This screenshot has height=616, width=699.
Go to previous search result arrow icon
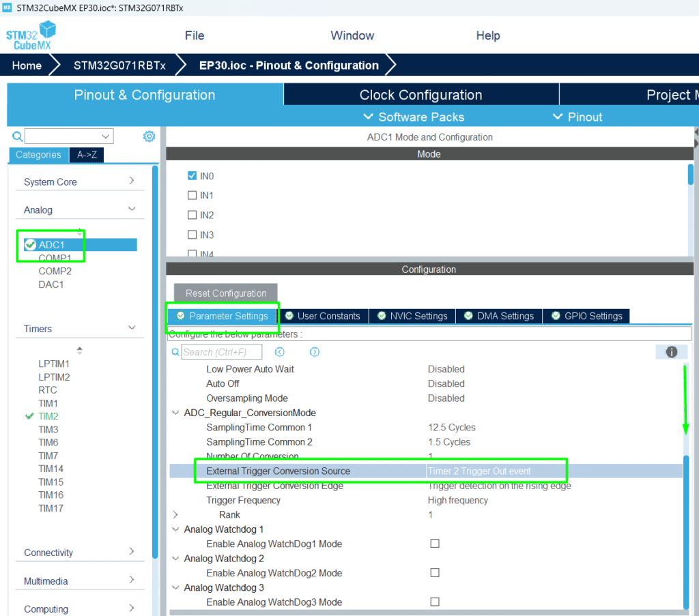(280, 352)
